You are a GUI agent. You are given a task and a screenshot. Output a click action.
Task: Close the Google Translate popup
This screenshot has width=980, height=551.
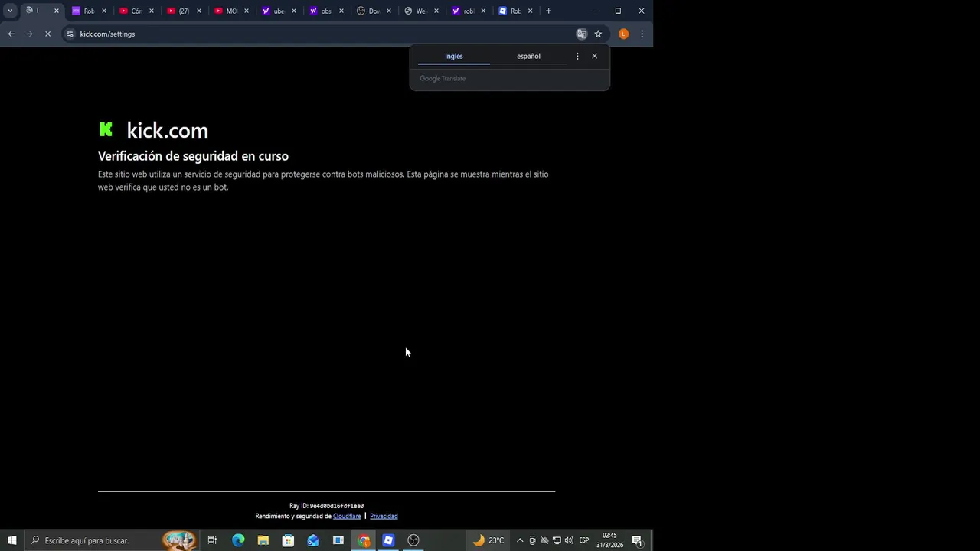[594, 56]
